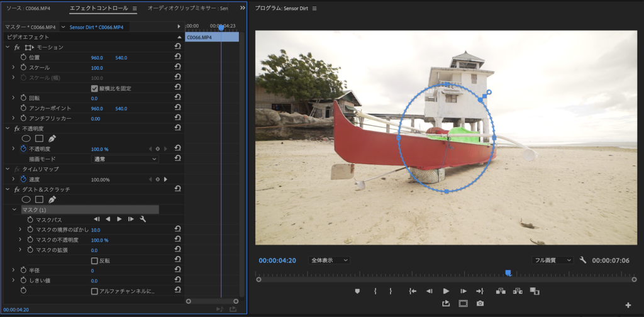
Task: Enable the 反転 mask invert checkbox
Action: point(94,260)
